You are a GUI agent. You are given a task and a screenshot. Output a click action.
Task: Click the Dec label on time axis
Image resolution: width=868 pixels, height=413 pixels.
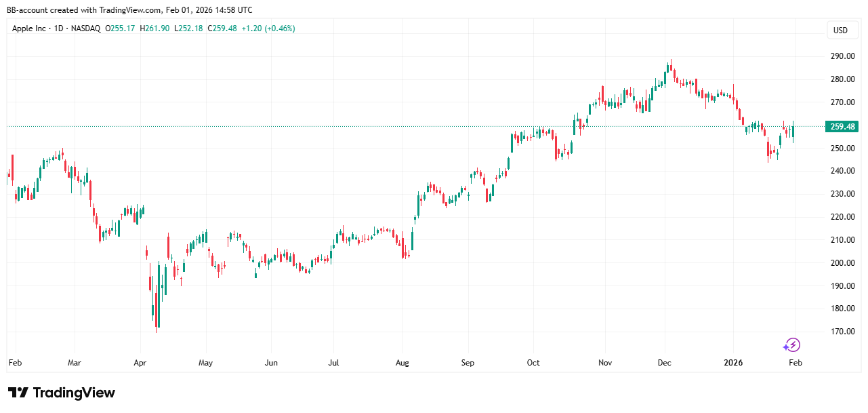tap(664, 363)
